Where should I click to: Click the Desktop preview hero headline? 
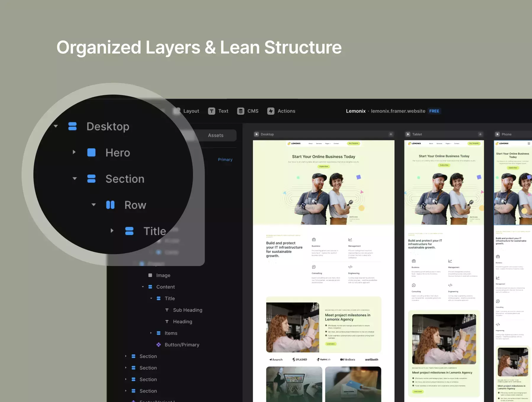(x=324, y=157)
